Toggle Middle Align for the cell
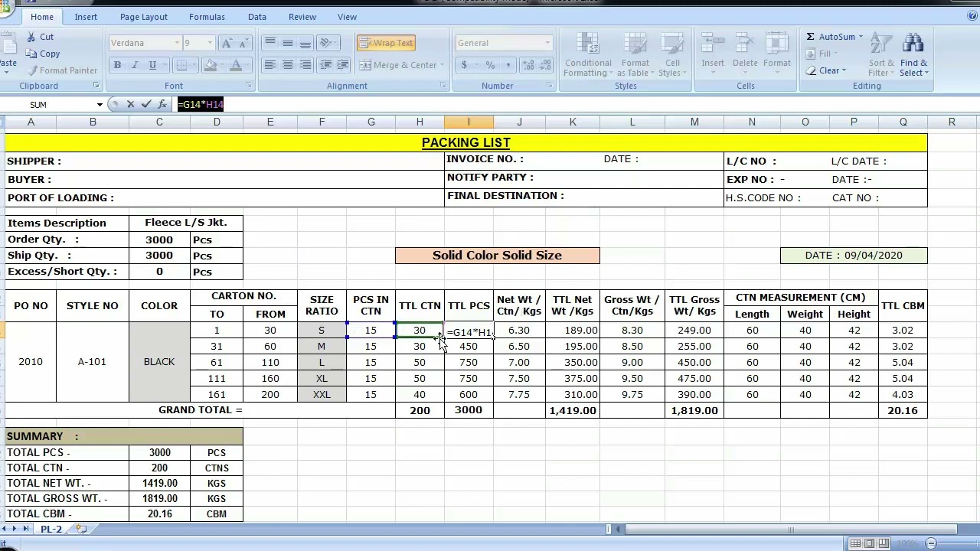The image size is (980, 551). (287, 43)
